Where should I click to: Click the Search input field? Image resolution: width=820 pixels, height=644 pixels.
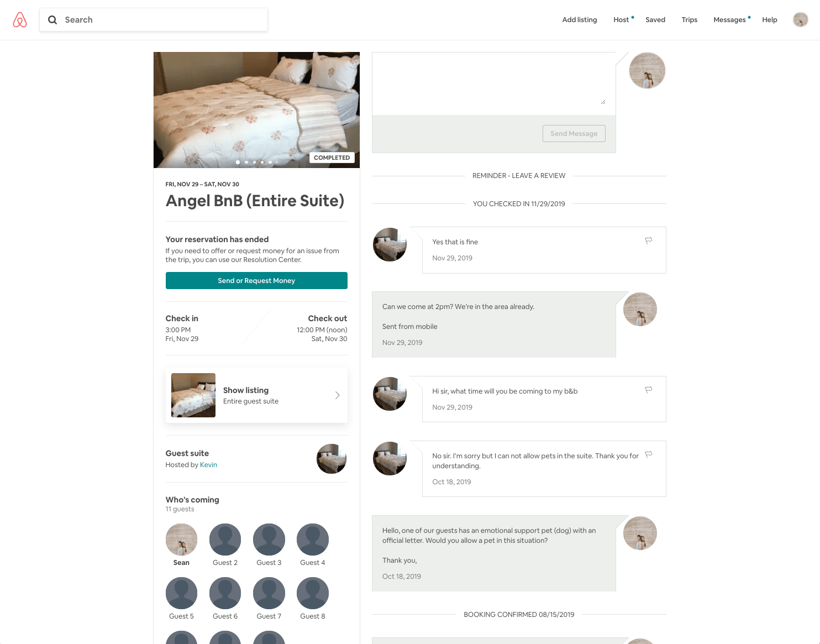[x=154, y=20]
